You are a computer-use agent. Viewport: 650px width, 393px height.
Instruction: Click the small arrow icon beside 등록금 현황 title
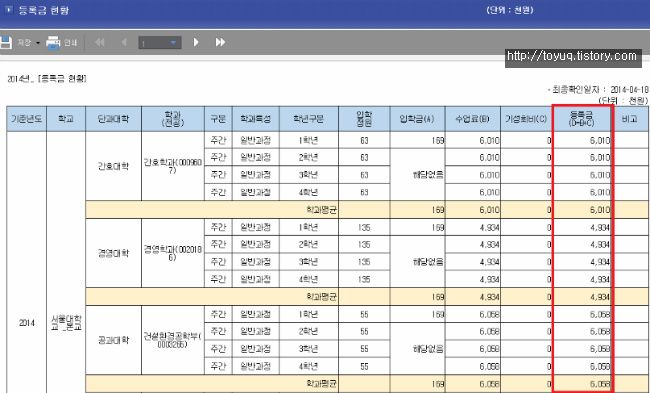(8, 10)
